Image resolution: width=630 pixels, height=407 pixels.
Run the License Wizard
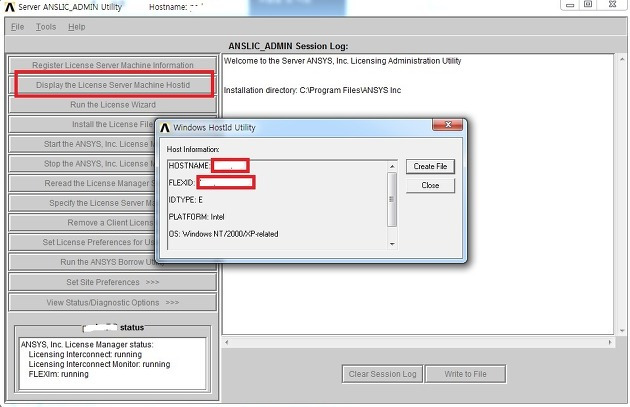112,104
